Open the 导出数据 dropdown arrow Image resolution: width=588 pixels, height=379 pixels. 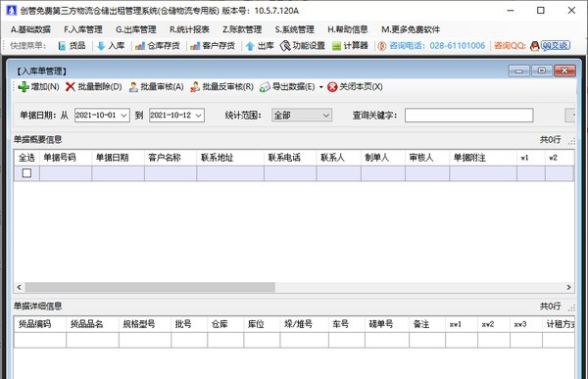coord(321,87)
